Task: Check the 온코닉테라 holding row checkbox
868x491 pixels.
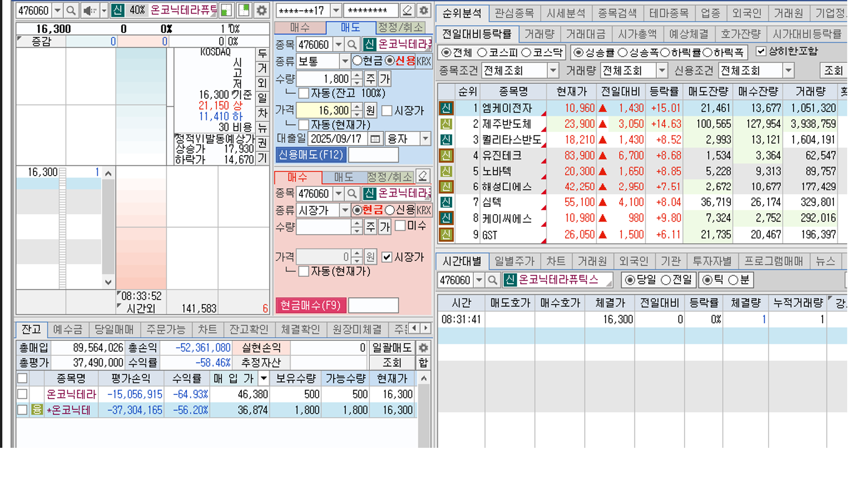Action: click(x=22, y=394)
